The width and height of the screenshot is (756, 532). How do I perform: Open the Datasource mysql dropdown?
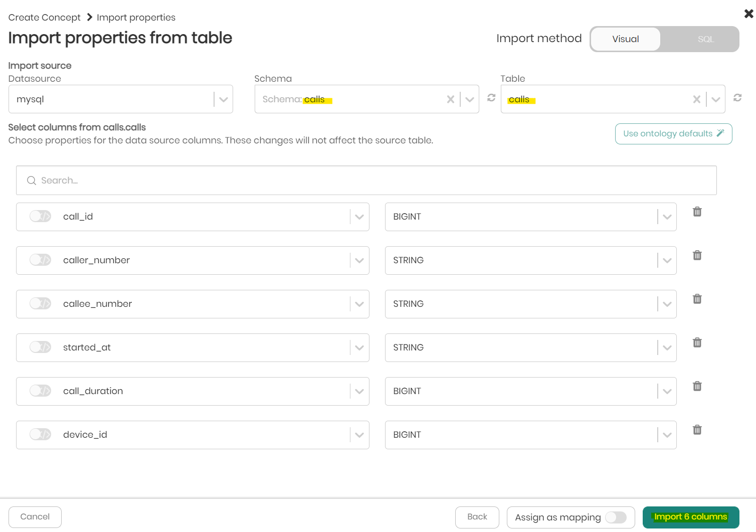click(x=223, y=99)
